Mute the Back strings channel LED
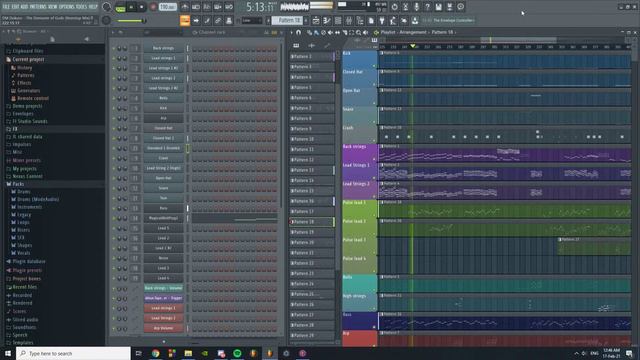Image resolution: width=640 pixels, height=360 pixels. [114, 48]
